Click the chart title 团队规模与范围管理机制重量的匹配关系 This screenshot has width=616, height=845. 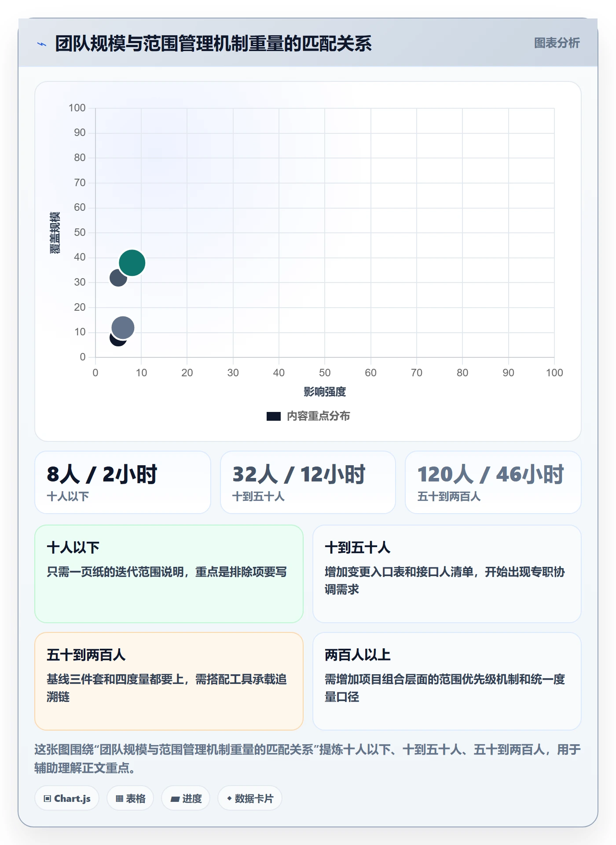click(213, 44)
